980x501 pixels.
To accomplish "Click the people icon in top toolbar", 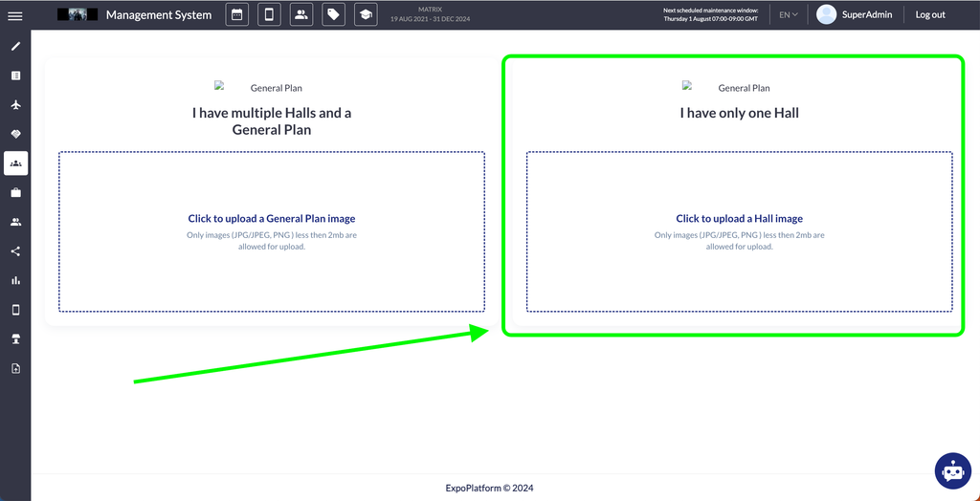I will (301, 15).
